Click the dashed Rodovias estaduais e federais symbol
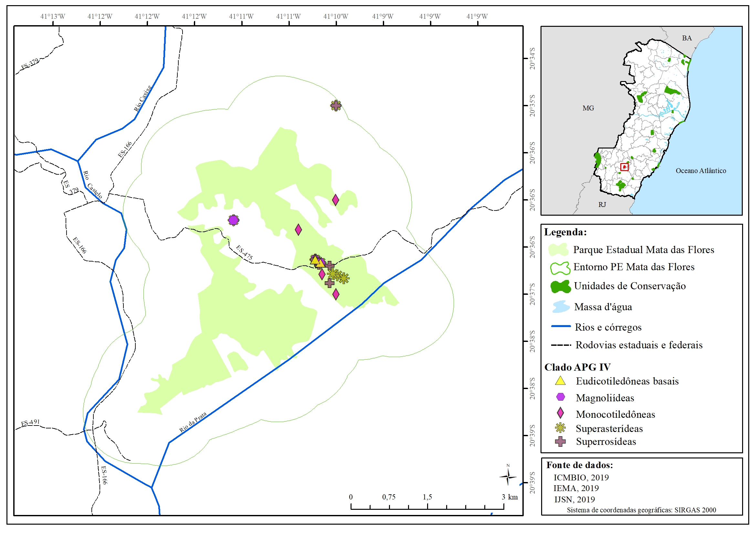Screen dimensions: 756x534 click(561, 345)
